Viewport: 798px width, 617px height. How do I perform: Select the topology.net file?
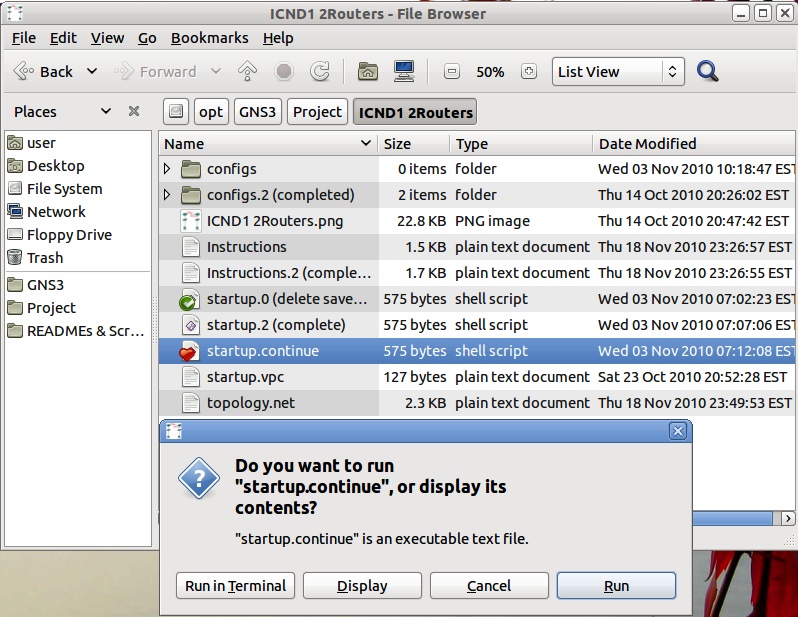point(250,403)
